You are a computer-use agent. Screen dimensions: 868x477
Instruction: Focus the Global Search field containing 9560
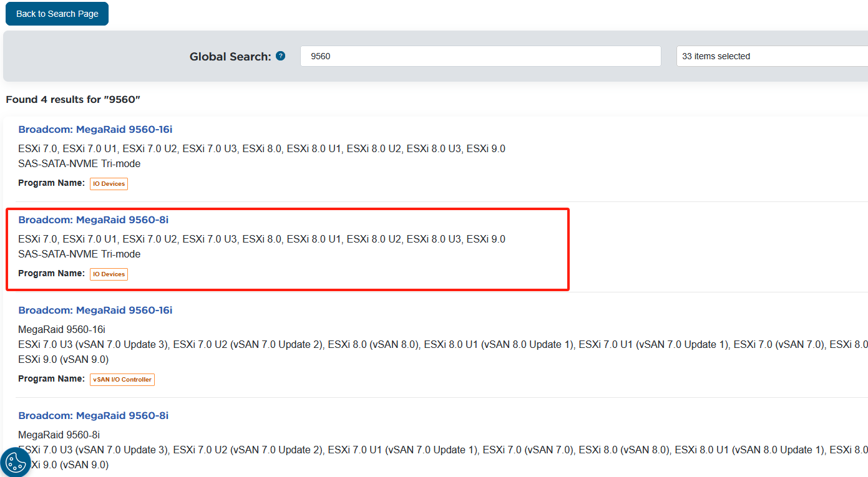tap(480, 56)
